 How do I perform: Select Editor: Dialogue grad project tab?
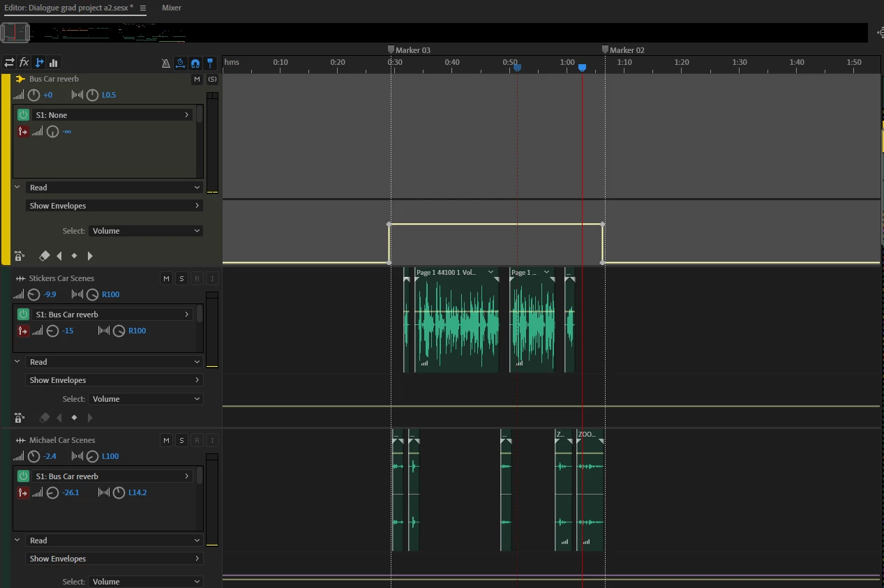pos(68,8)
